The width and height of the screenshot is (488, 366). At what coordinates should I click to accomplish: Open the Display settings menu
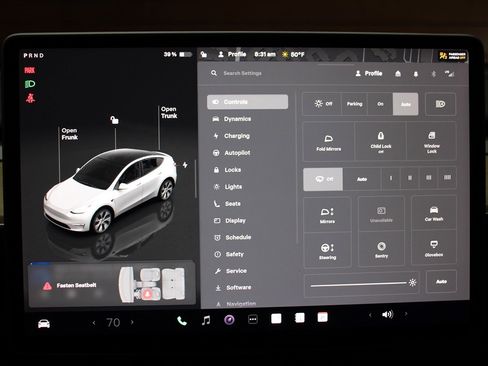[x=230, y=221]
